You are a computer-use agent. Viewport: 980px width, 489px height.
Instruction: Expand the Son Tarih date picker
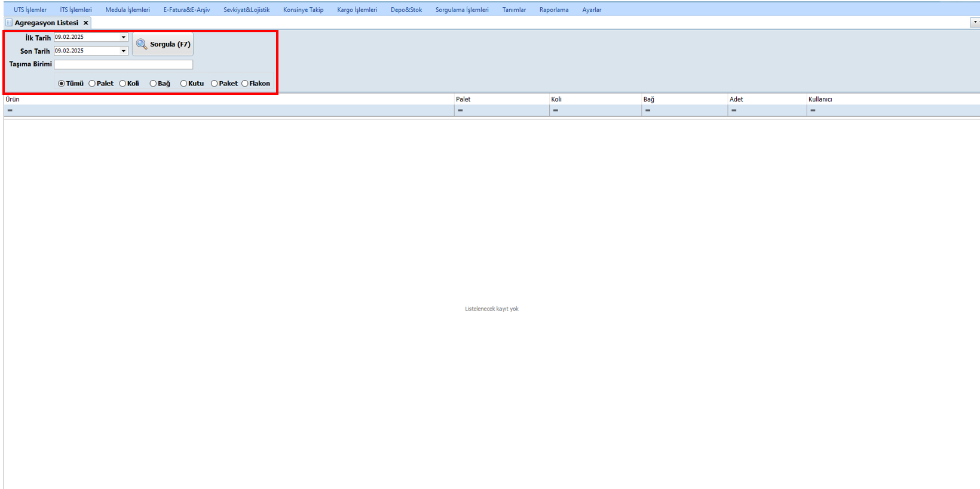(x=124, y=51)
